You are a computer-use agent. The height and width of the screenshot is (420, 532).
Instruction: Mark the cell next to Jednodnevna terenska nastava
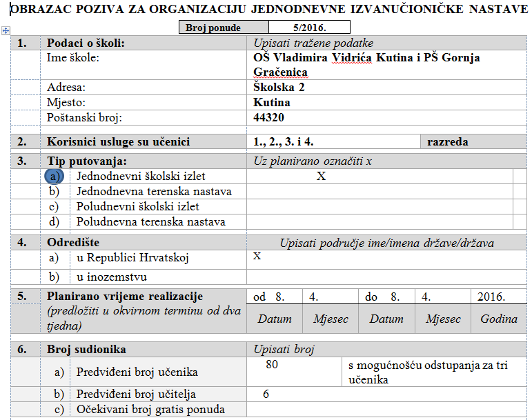tap(380, 192)
